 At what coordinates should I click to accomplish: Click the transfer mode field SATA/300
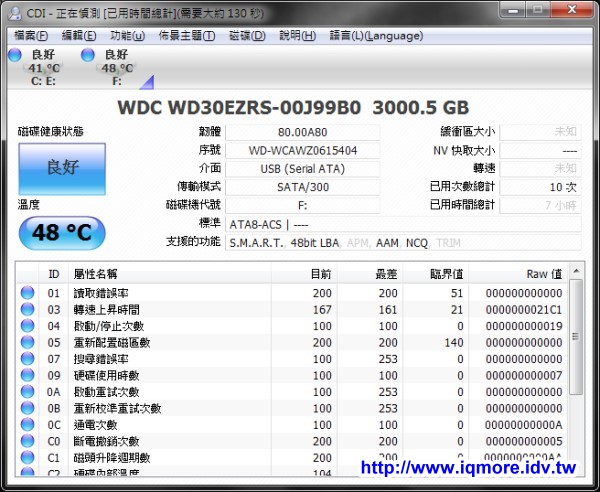(303, 187)
